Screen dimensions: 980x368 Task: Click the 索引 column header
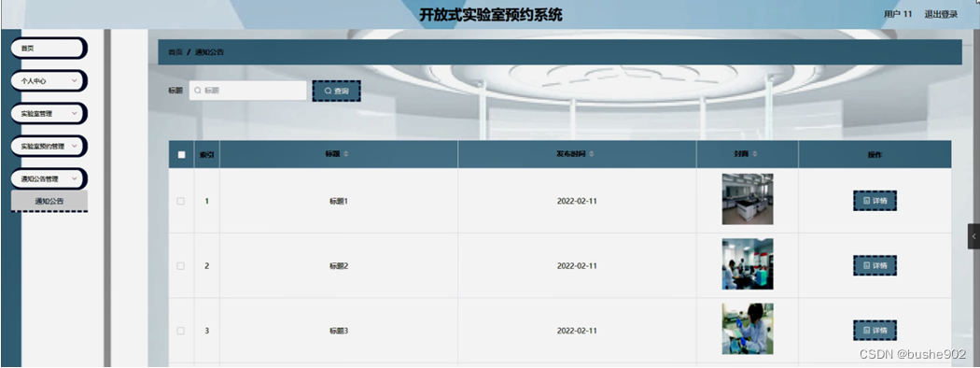pos(207,155)
